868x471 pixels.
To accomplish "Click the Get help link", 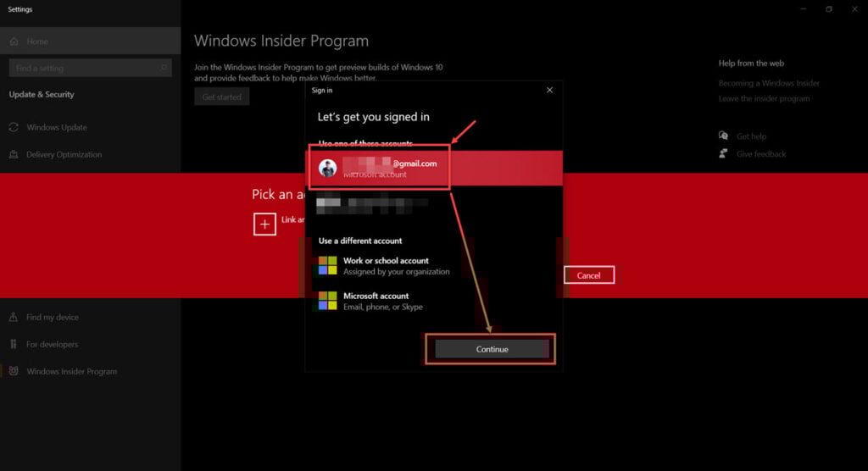I will pos(751,136).
